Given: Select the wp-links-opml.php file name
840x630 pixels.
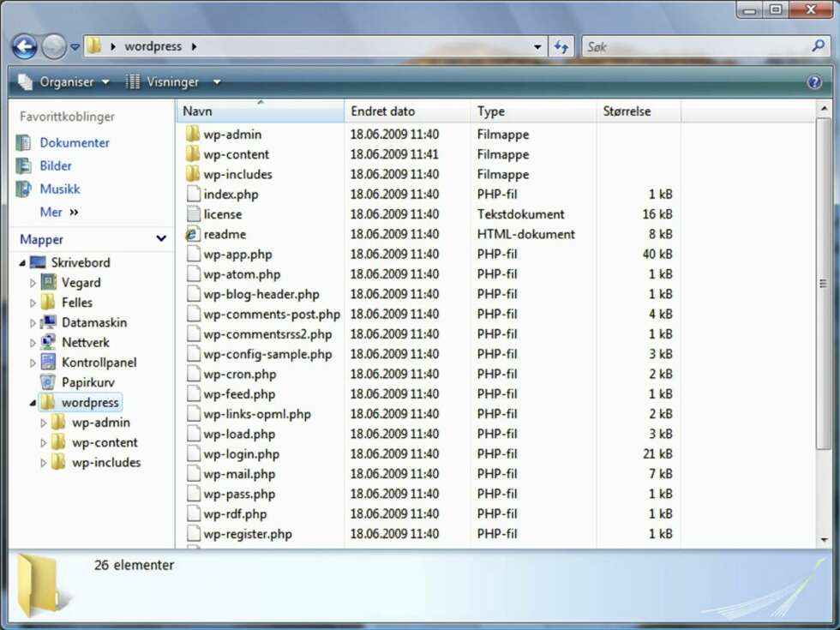Looking at the screenshot, I should 257,414.
